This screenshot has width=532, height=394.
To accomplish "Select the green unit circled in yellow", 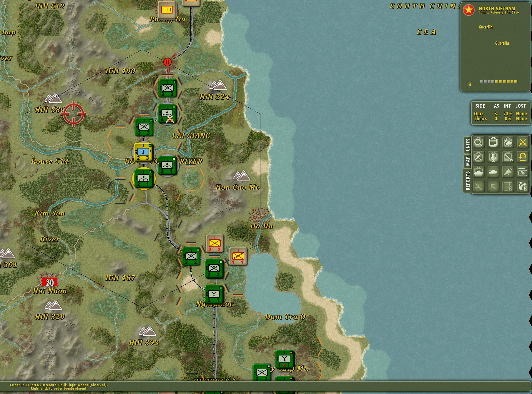I will (144, 178).
